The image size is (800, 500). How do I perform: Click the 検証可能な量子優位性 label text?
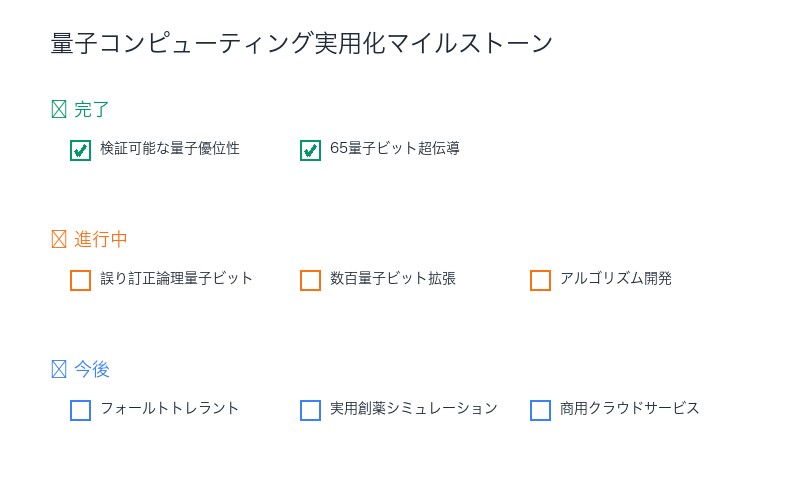click(170, 149)
